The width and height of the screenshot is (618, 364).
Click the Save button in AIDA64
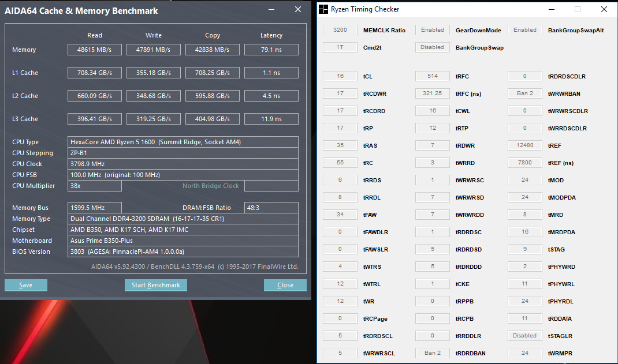click(25, 285)
